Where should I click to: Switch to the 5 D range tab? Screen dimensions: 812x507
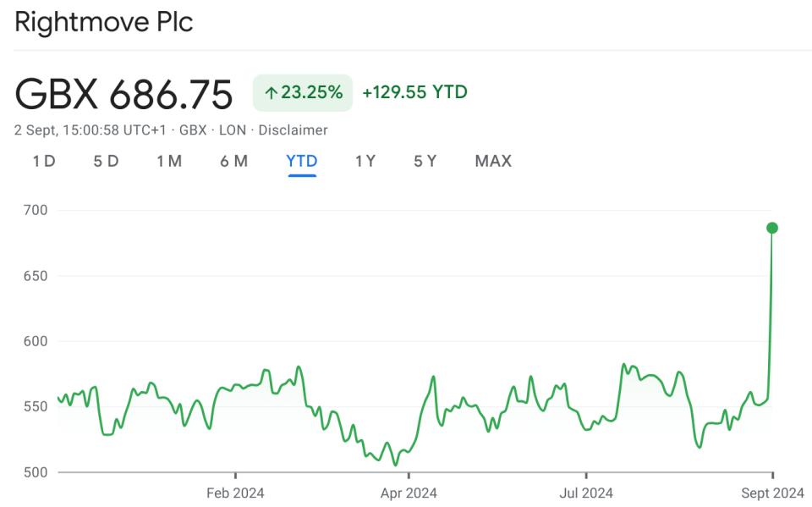point(106,161)
